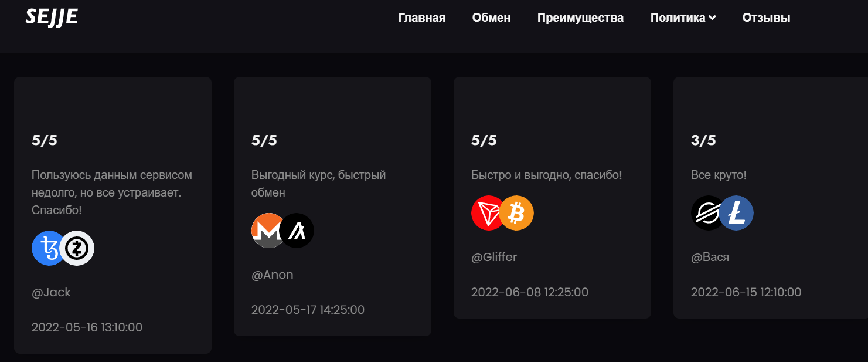Open the SEJJE logo home link

click(x=52, y=17)
